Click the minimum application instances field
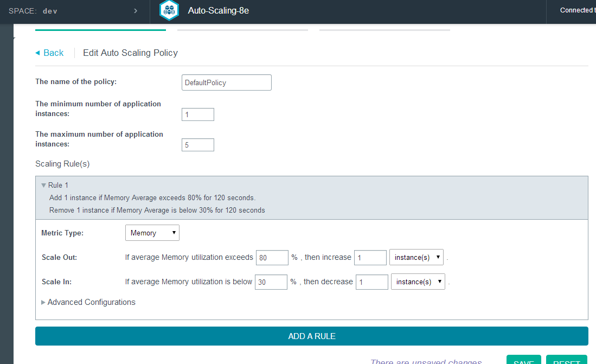 pyautogui.click(x=197, y=114)
